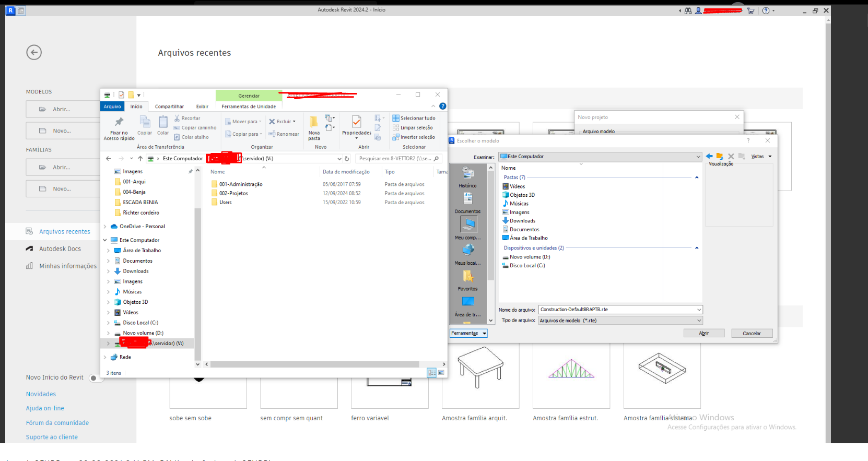This screenshot has width=868, height=461.
Task: Click the Favoritos star folder icon
Action: pyautogui.click(x=467, y=276)
